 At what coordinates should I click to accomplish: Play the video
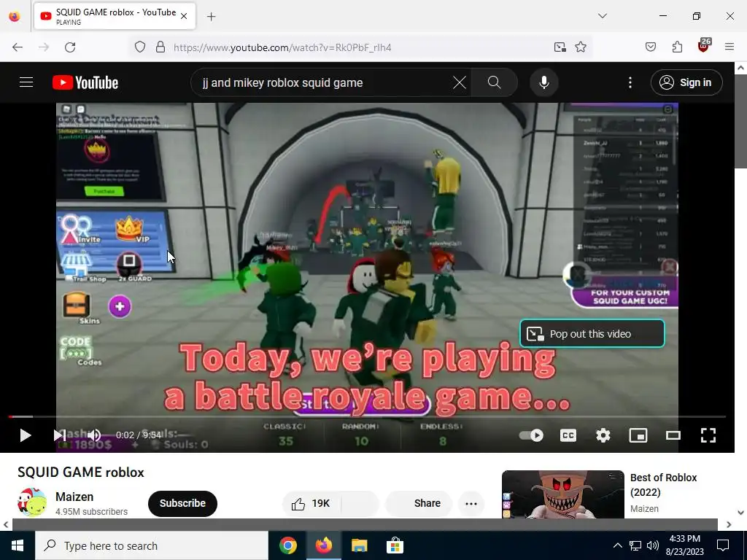point(26,435)
